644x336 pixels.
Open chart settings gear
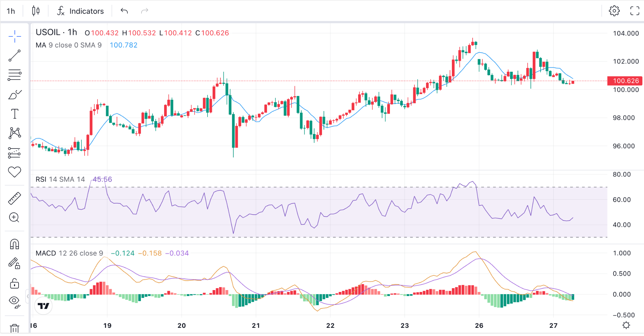click(614, 11)
